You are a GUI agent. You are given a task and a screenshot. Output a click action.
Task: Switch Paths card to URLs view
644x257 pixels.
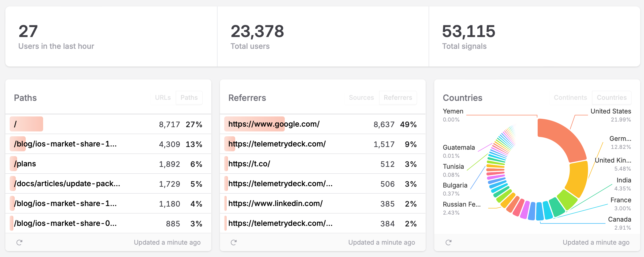coord(163,98)
